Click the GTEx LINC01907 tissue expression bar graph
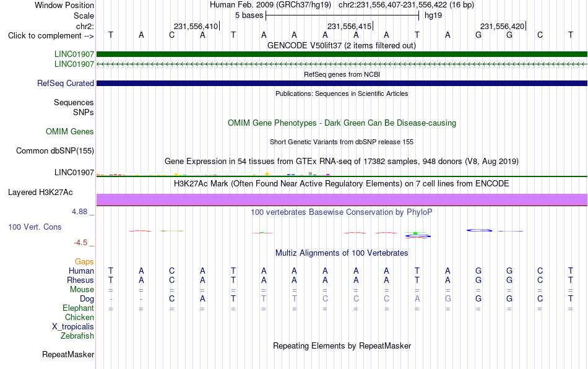 213,174
